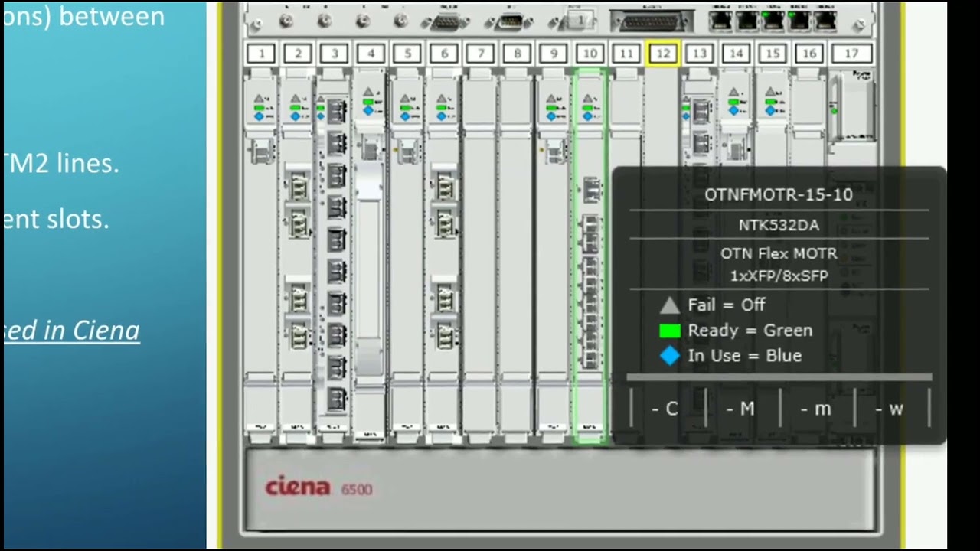Click the top SFP port on slot 3 card
The width and height of the screenshot is (980, 551).
point(336,111)
